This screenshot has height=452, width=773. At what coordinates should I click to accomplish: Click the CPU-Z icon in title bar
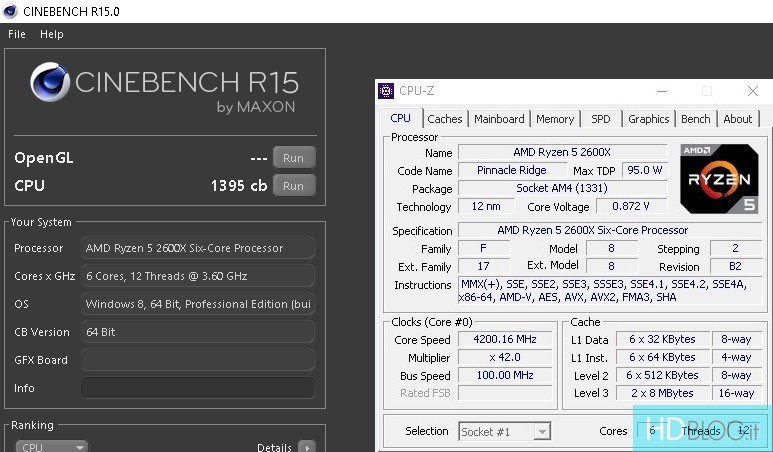[x=386, y=91]
